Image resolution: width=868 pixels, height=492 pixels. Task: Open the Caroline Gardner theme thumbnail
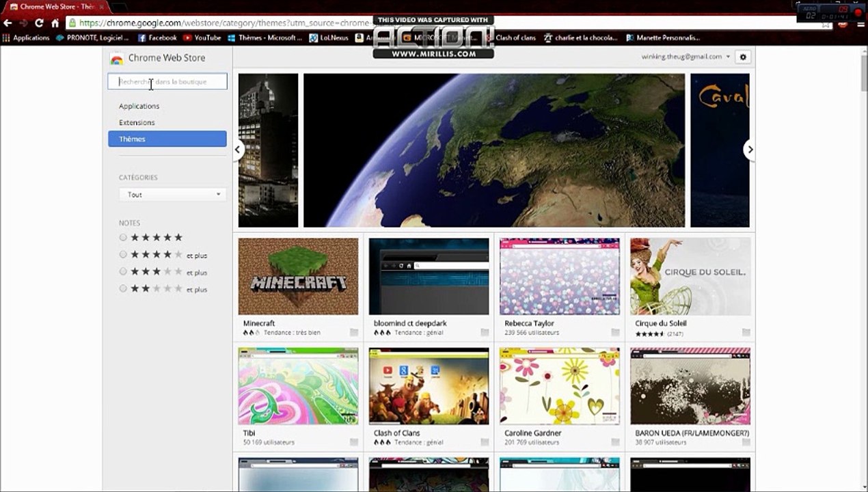tap(560, 386)
